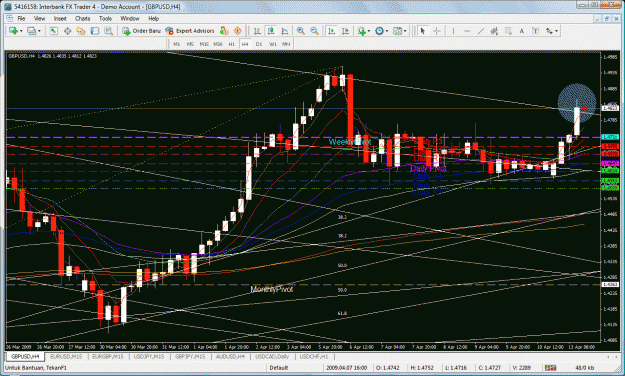Switch chart to bar chart mode

coord(257,31)
